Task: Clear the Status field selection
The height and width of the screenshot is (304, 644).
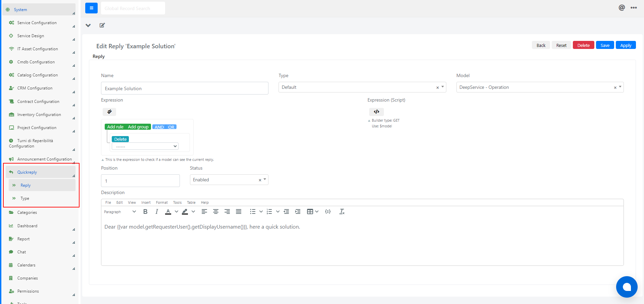Action: [260, 180]
